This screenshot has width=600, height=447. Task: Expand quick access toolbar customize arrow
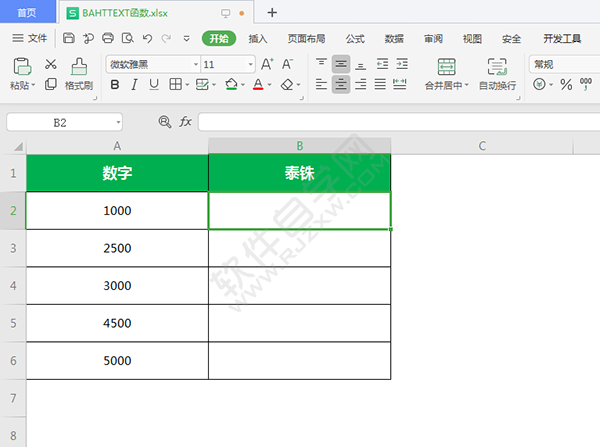point(187,38)
